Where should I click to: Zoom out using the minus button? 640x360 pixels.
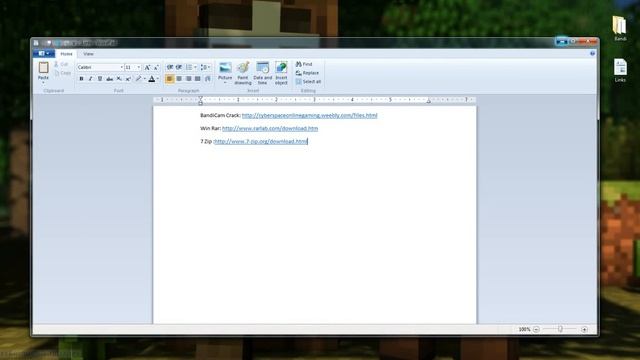[536, 329]
